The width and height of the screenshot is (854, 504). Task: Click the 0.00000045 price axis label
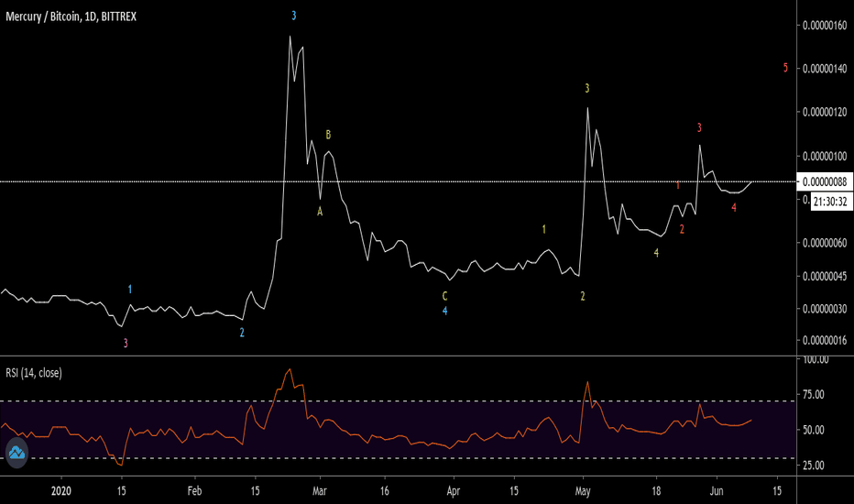click(825, 277)
